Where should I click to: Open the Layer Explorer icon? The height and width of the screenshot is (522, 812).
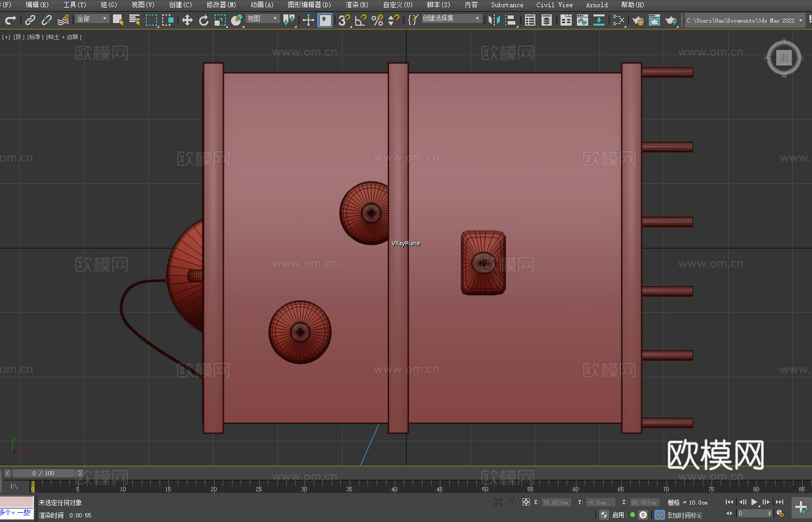[547, 20]
